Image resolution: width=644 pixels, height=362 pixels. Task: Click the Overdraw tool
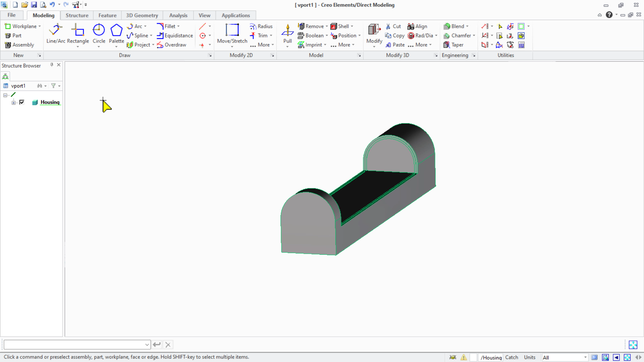[171, 45]
